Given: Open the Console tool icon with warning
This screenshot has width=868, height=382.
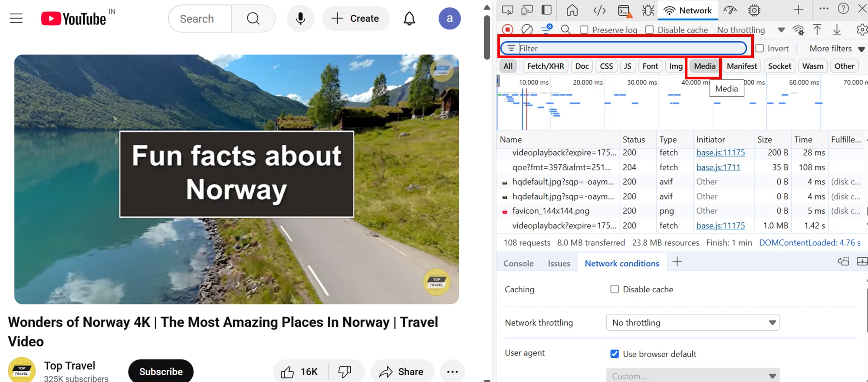Looking at the screenshot, I should point(625,10).
